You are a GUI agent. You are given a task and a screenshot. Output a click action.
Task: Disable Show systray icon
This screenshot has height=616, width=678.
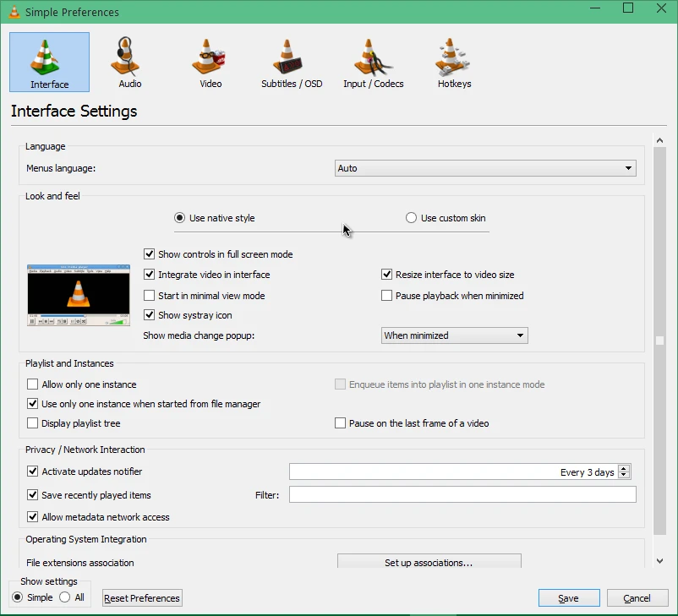click(150, 314)
